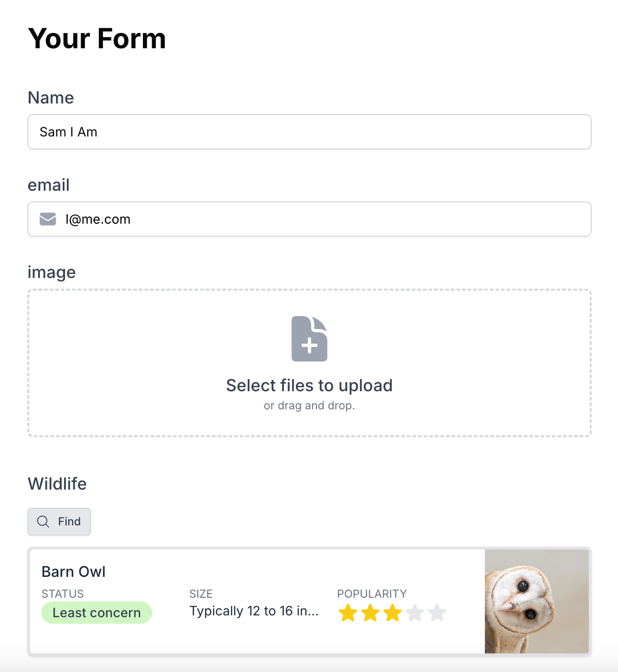Screen dimensions: 618x672
Task: Click the image drag and drop area
Action: pyautogui.click(x=309, y=363)
